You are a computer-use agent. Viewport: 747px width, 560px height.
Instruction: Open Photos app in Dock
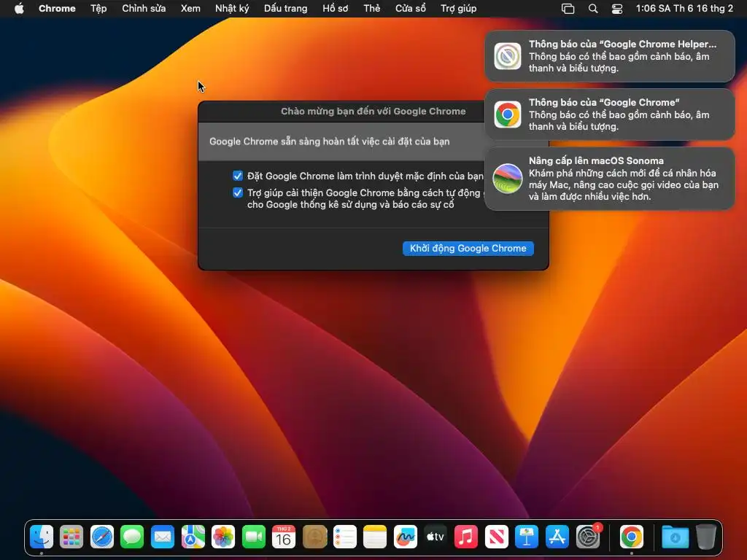(x=223, y=537)
